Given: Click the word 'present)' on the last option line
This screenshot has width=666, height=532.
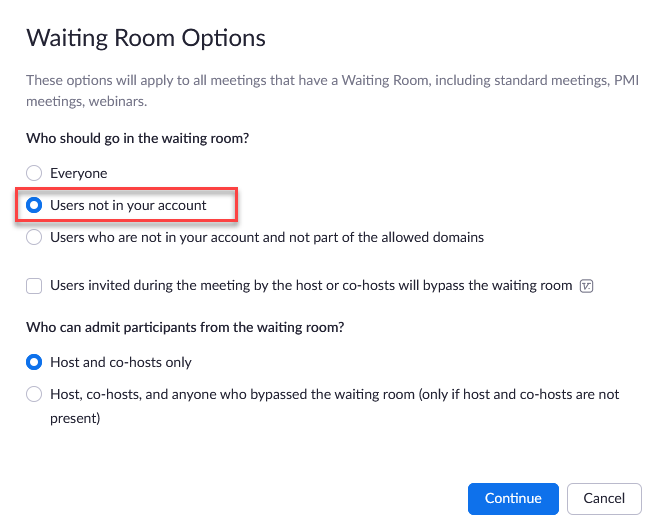Looking at the screenshot, I should pos(75,419).
